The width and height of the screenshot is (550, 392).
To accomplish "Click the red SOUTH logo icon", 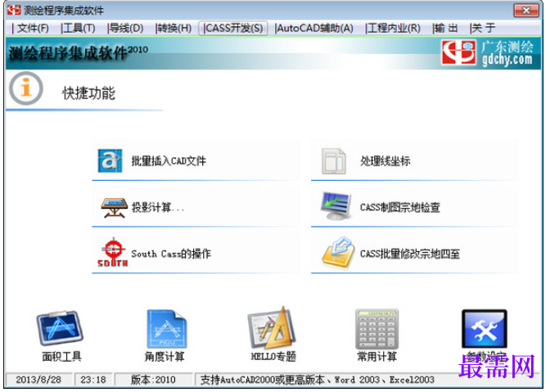I will tap(113, 252).
